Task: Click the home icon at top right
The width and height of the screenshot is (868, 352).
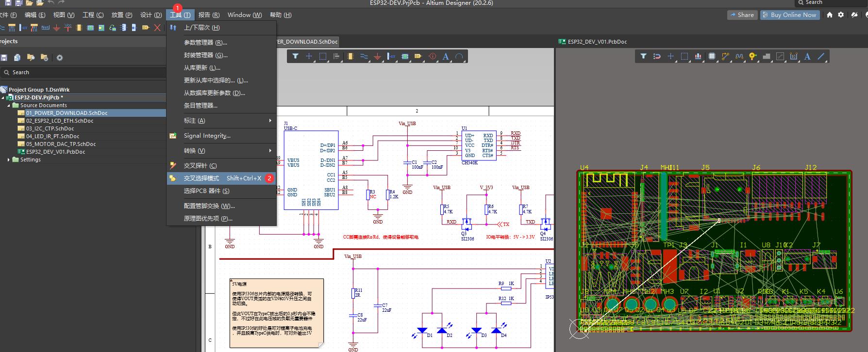Action: coord(830,15)
